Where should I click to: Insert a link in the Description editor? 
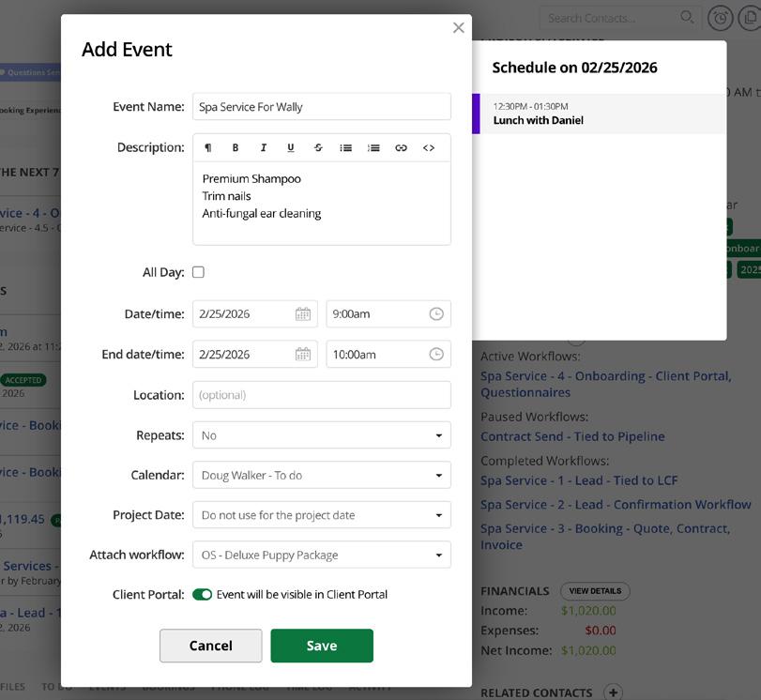click(401, 148)
